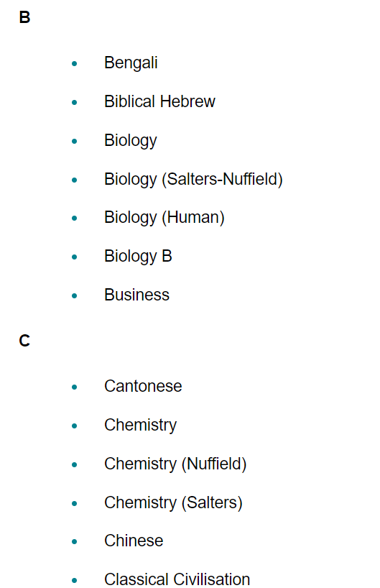Viewport: 380px width, 588px height.
Task: Click the bullet beside Chinese
Action: click(74, 541)
